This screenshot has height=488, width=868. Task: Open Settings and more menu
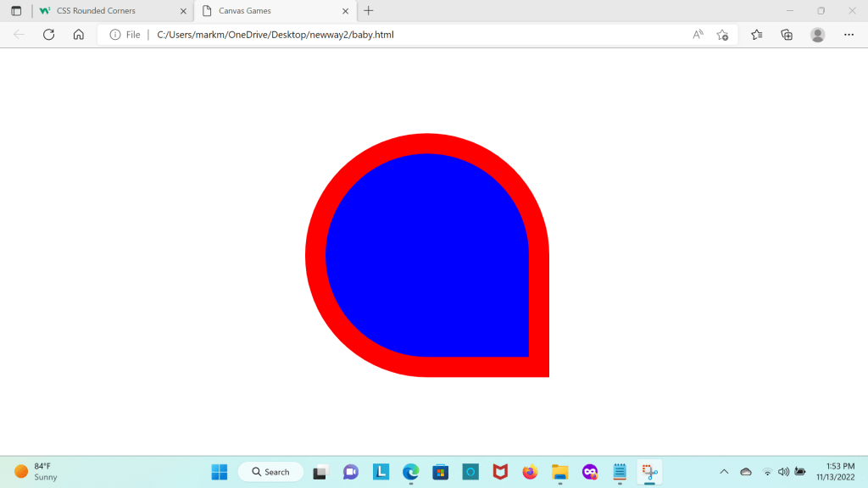click(x=849, y=35)
